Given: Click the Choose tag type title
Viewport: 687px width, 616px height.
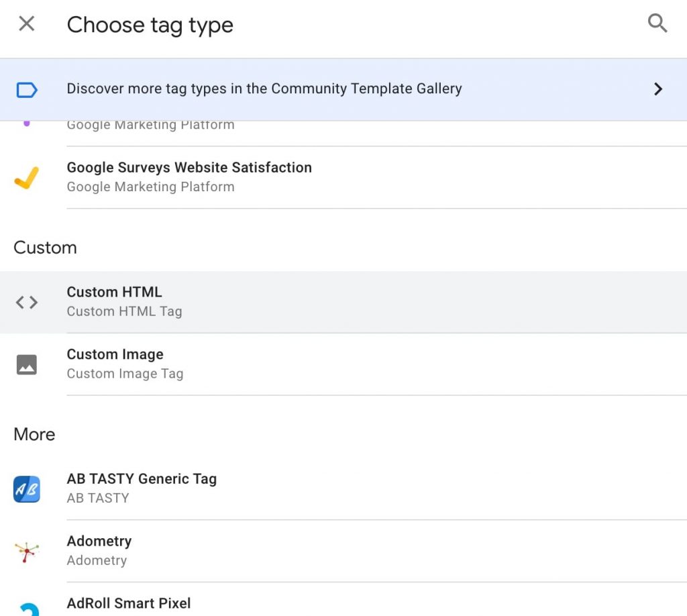Looking at the screenshot, I should 150,25.
